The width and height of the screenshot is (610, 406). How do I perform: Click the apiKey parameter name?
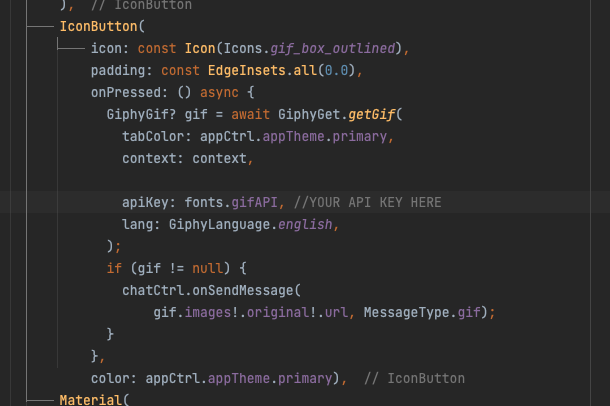coord(145,202)
